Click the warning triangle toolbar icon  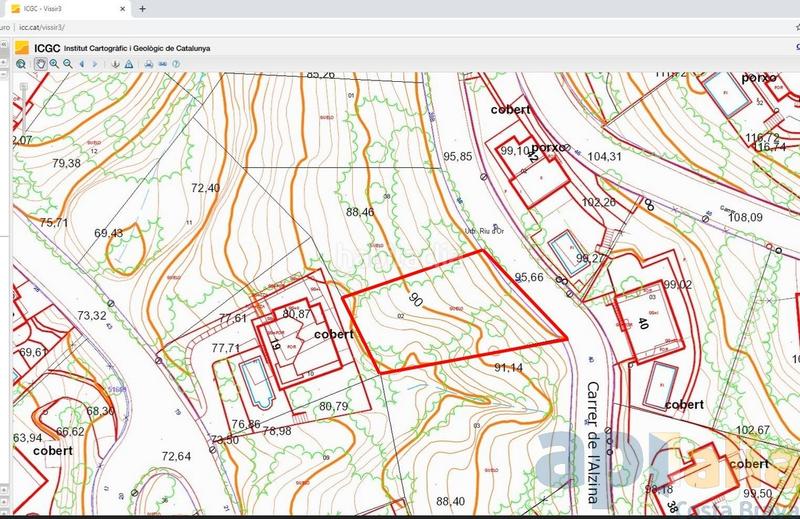128,64
